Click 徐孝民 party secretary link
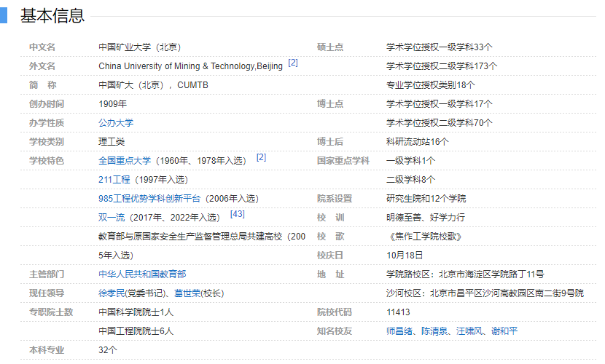The width and height of the screenshot is (605, 364). coord(112,293)
